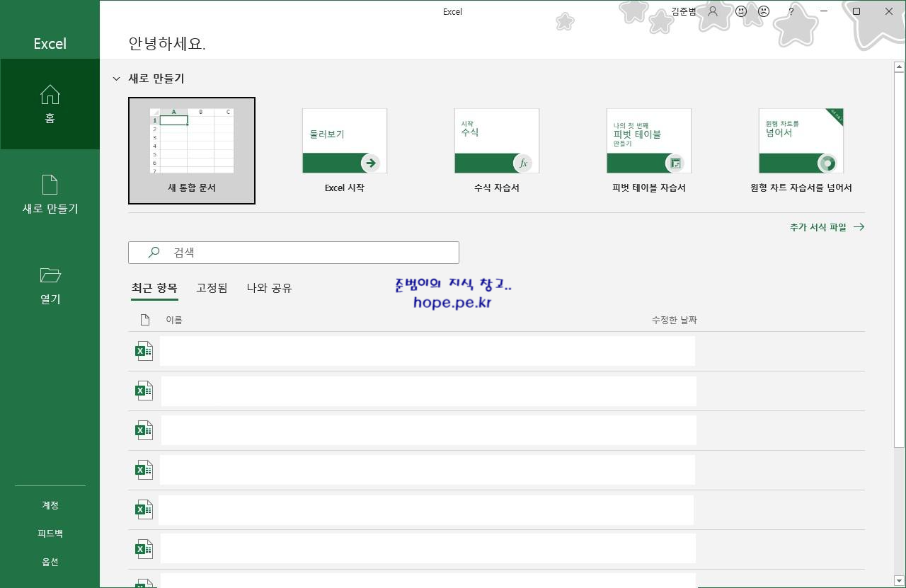Click the vertical scrollbar down arrow

coord(899,581)
